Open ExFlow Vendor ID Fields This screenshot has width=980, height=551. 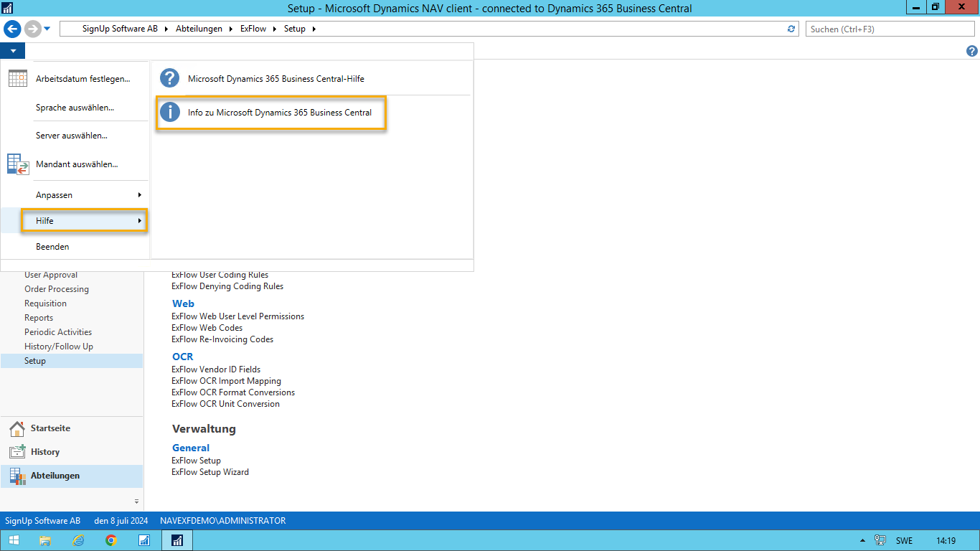(x=216, y=369)
